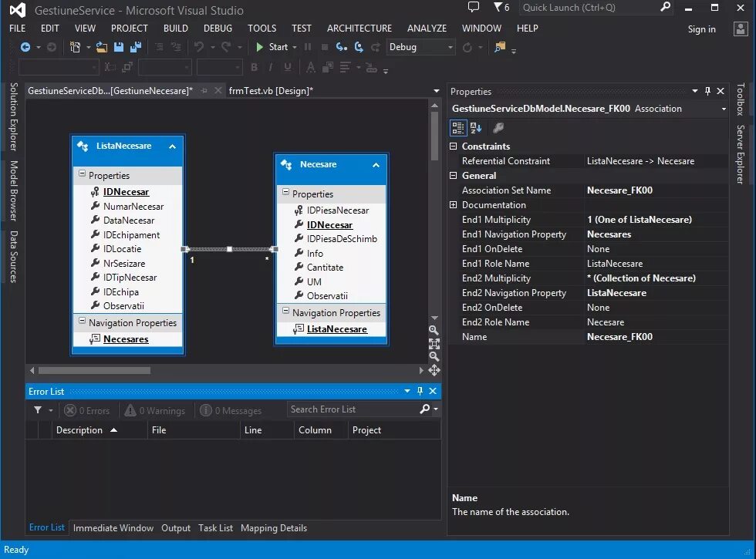Switch to frmTest.vb [Design] tab
This screenshot has width=756, height=559.
[x=271, y=91]
